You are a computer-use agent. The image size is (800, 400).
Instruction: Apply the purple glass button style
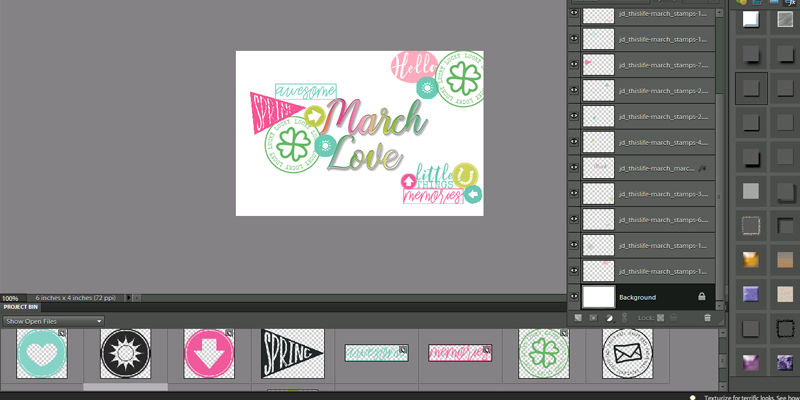tap(751, 294)
